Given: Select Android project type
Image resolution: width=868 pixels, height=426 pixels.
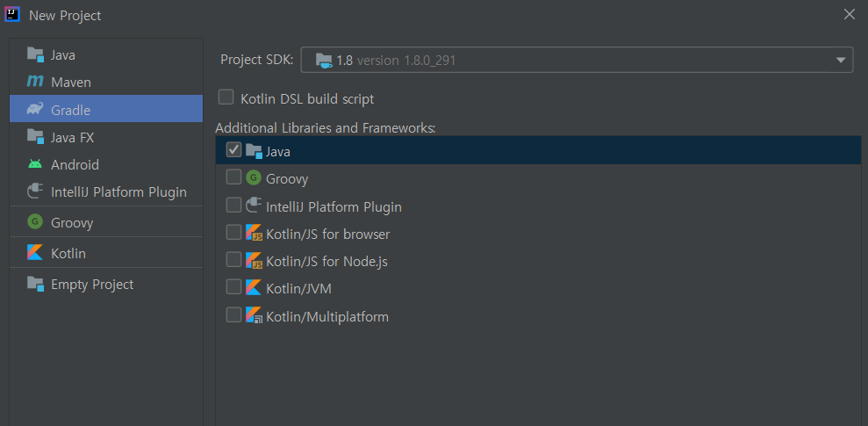Looking at the screenshot, I should [x=106, y=164].
